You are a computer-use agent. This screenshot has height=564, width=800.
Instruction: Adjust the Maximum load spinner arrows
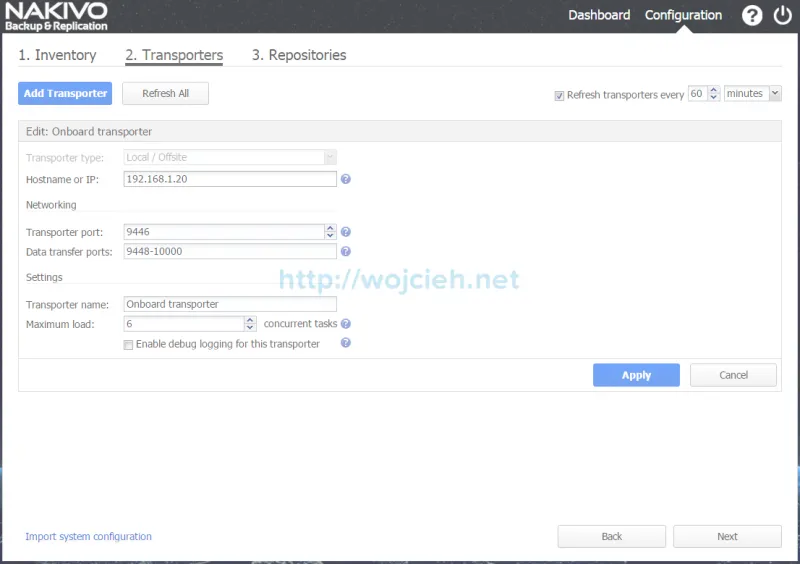point(250,324)
